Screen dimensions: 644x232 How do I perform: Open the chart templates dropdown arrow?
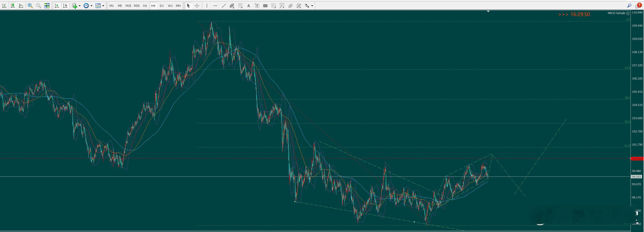click(103, 6)
